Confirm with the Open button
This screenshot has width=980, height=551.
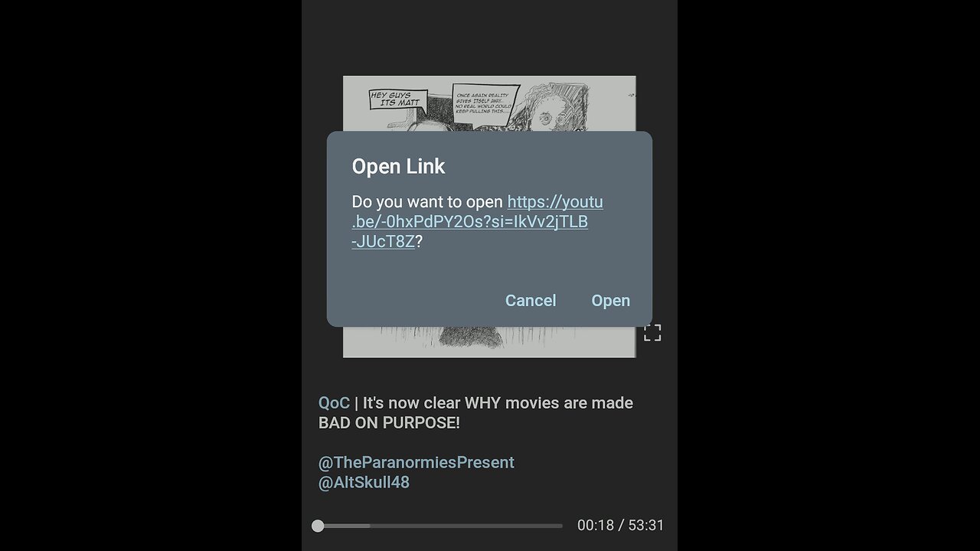(610, 301)
